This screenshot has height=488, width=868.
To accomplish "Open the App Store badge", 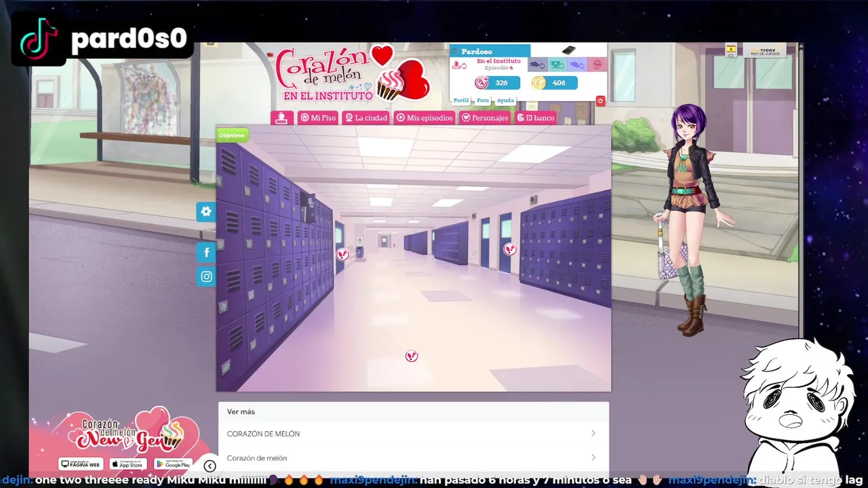I will click(x=128, y=464).
